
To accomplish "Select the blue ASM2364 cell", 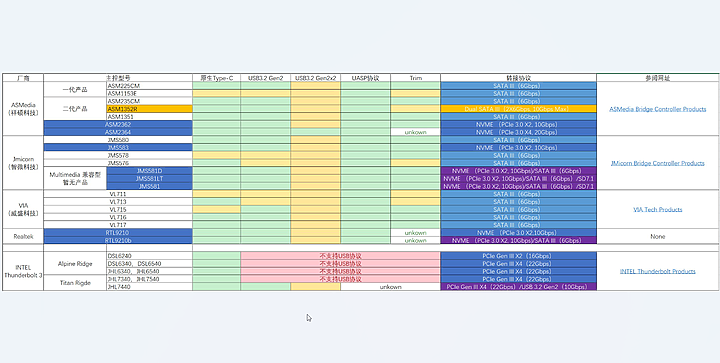I will (x=118, y=132).
